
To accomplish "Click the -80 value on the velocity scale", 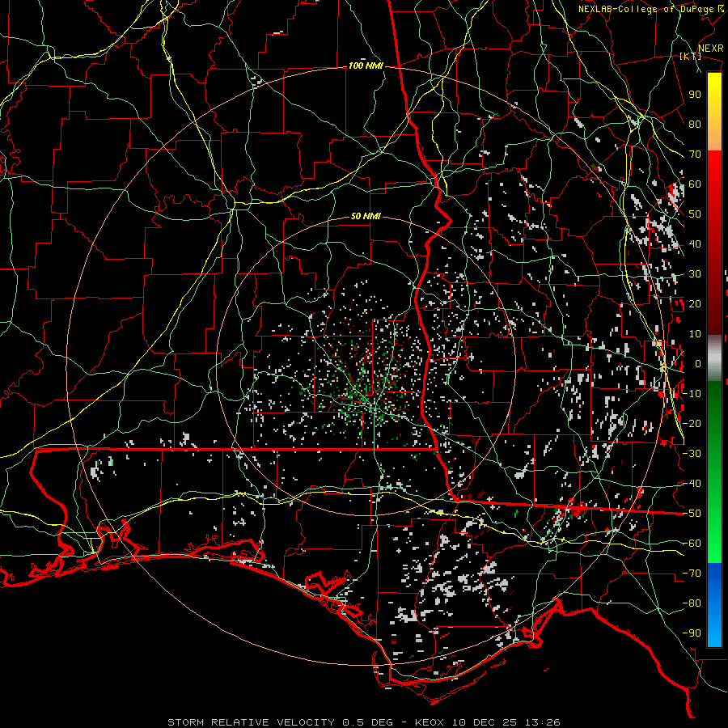I will tap(692, 603).
